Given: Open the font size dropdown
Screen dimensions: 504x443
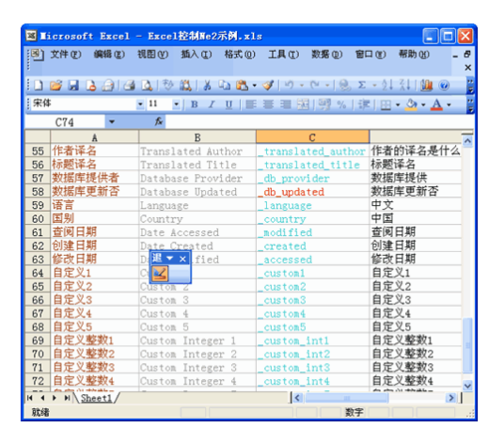Looking at the screenshot, I should tap(176, 104).
